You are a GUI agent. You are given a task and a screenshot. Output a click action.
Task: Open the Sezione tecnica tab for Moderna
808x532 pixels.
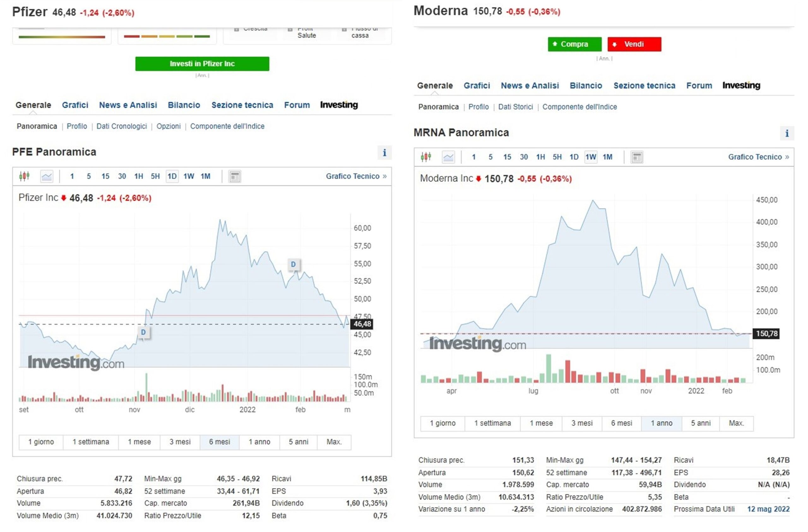coord(644,86)
